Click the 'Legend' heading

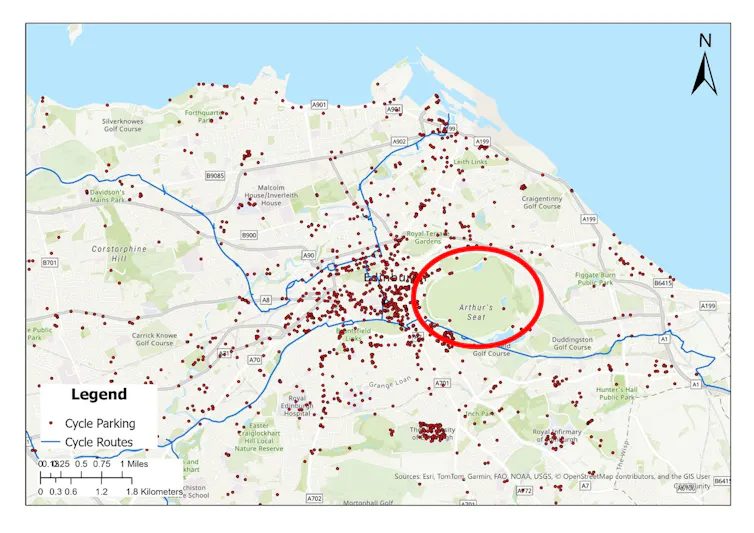[99, 394]
